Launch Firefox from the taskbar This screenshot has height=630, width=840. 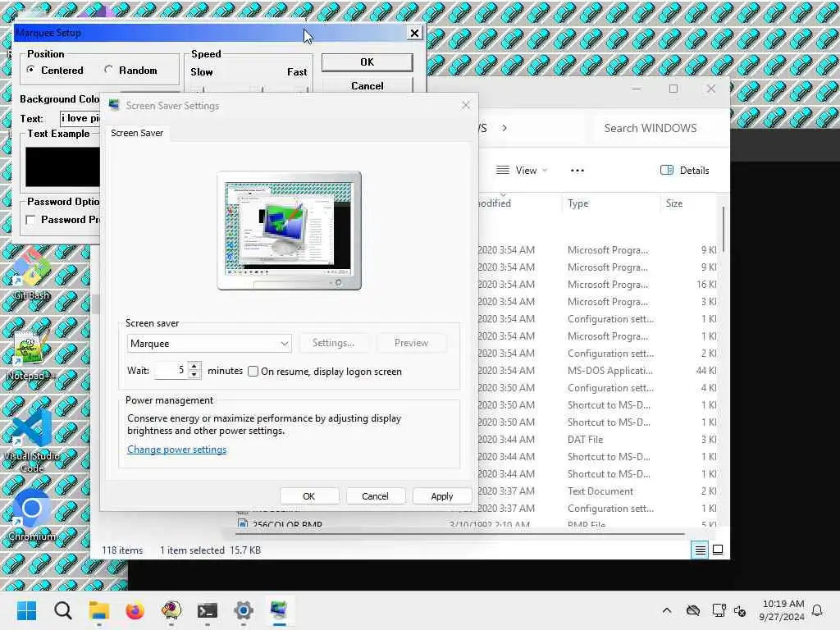tap(135, 610)
